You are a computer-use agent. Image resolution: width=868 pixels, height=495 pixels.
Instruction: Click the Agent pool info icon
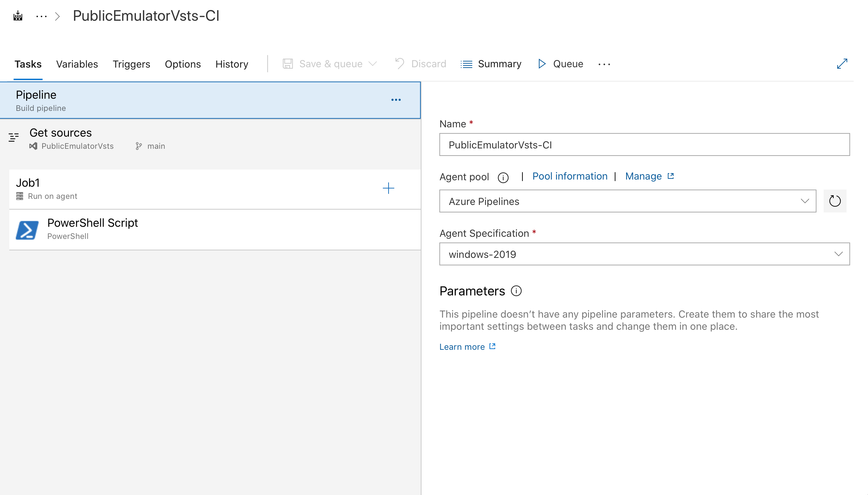pos(503,177)
